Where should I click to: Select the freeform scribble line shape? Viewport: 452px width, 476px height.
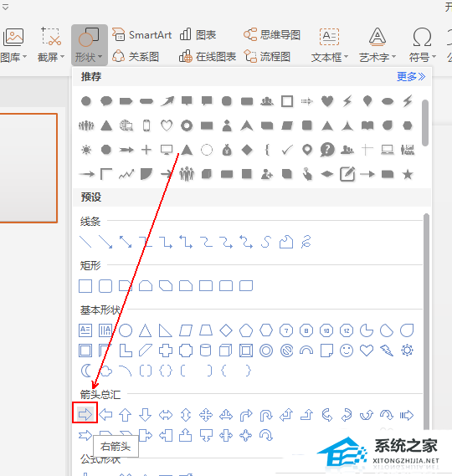pyautogui.click(x=306, y=242)
